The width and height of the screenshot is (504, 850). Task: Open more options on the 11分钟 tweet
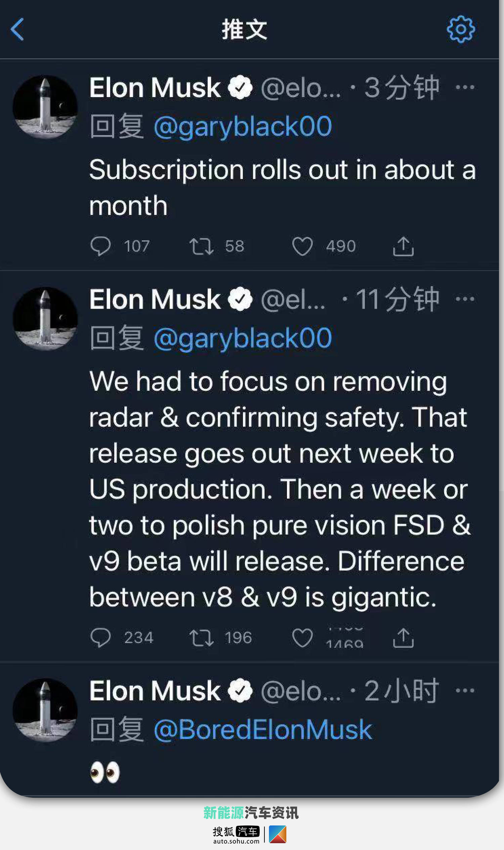point(465,299)
